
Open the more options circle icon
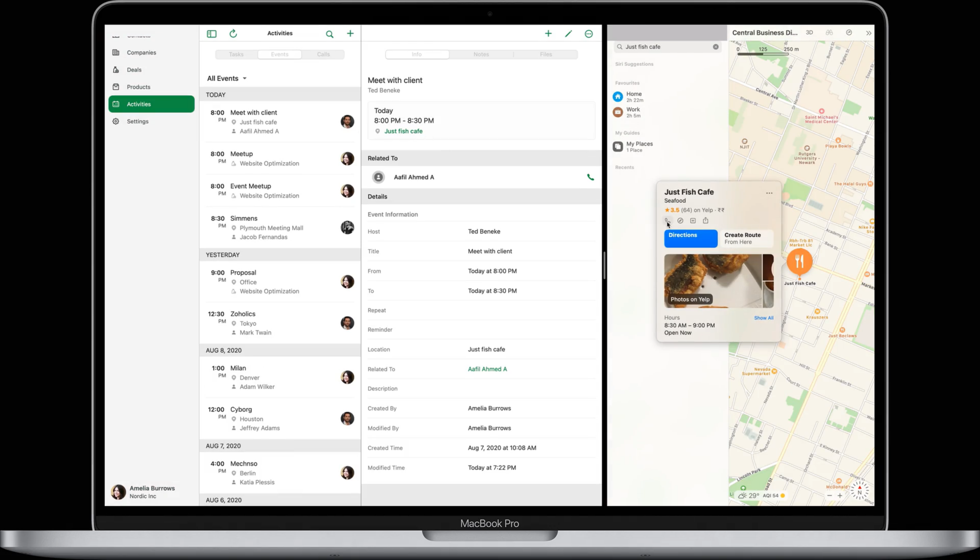coord(589,34)
